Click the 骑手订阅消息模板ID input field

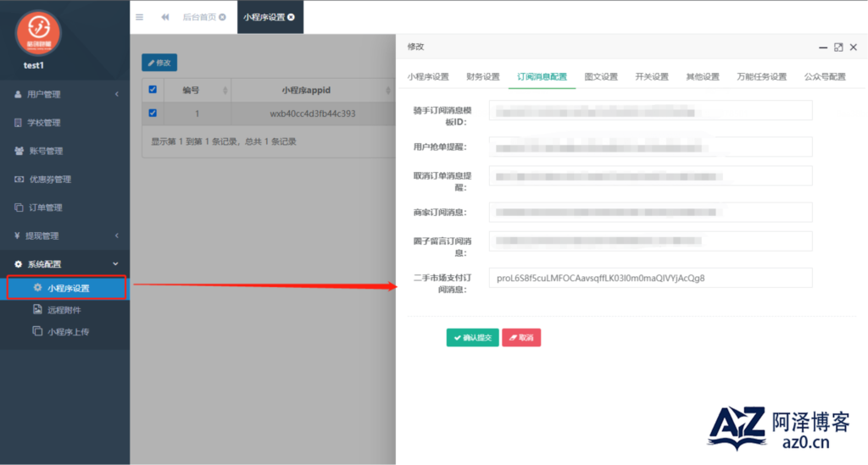650,111
